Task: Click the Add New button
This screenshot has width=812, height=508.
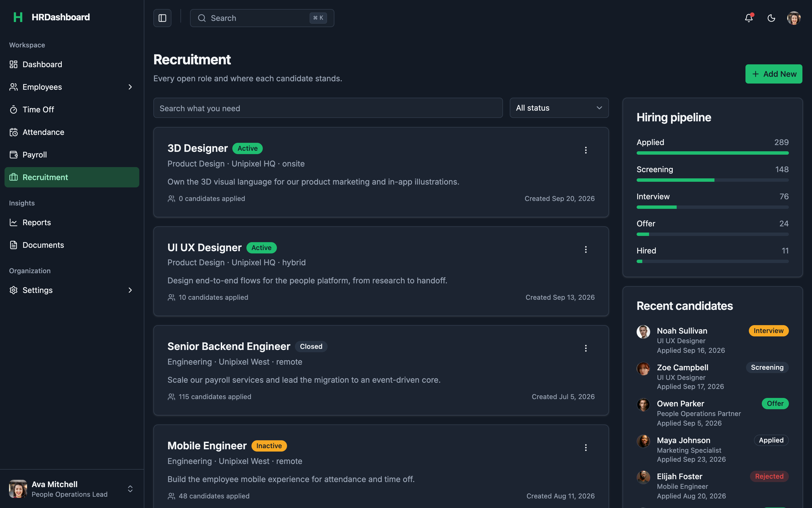Action: pos(774,74)
